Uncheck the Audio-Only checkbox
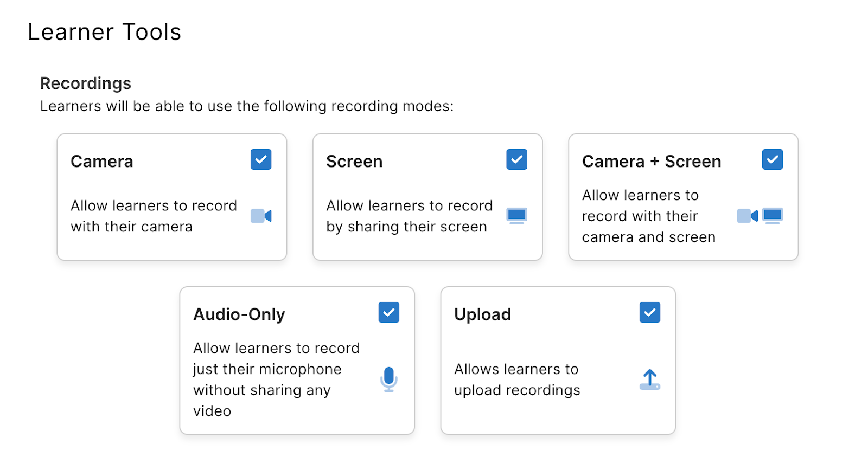868x457 pixels. click(x=388, y=312)
